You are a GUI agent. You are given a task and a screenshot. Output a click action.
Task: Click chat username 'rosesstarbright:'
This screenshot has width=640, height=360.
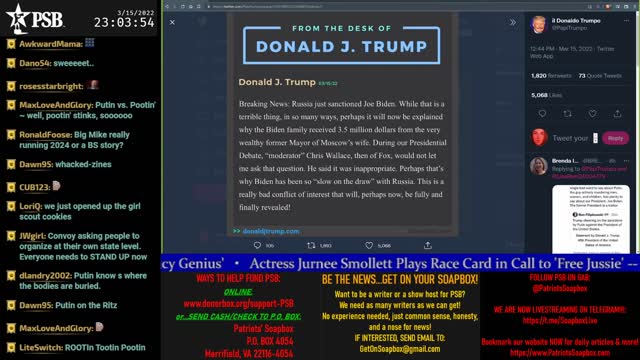coord(51,87)
